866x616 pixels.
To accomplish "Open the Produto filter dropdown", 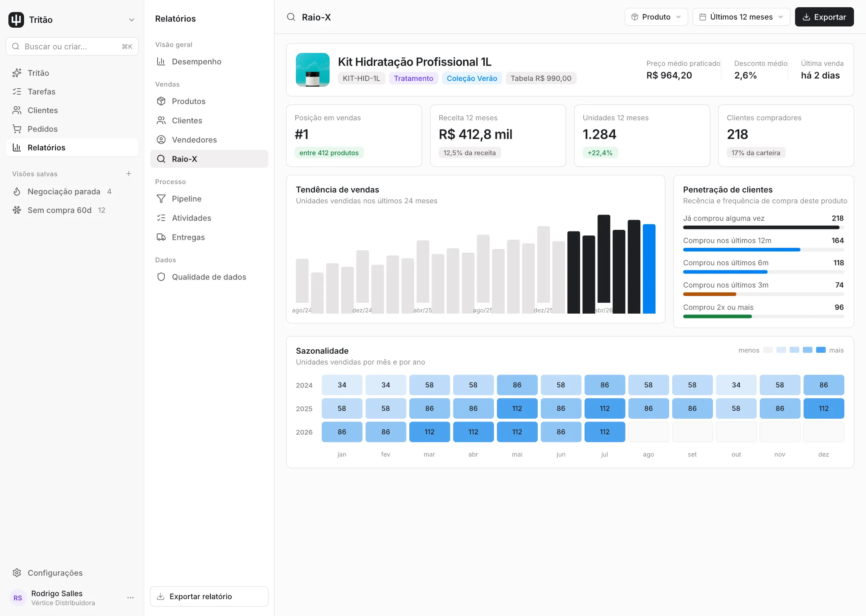I will tap(656, 17).
